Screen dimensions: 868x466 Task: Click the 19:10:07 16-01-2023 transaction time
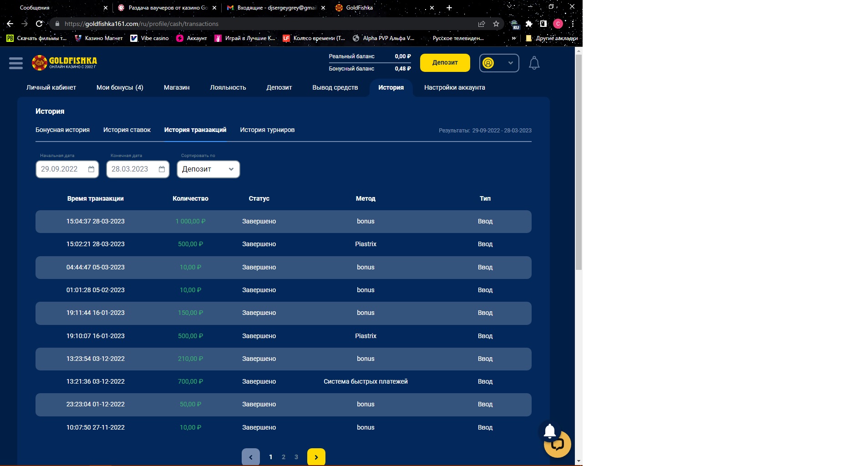96,336
